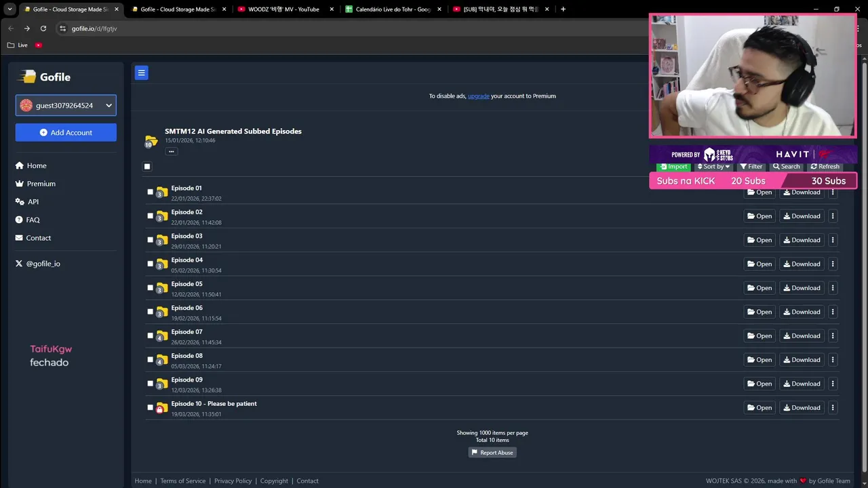
Task: Open API page from sidebar
Action: [27, 202]
